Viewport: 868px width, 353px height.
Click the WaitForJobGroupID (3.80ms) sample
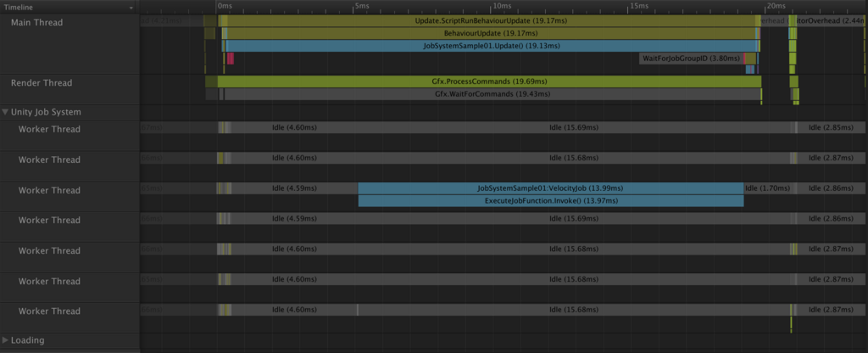click(691, 59)
